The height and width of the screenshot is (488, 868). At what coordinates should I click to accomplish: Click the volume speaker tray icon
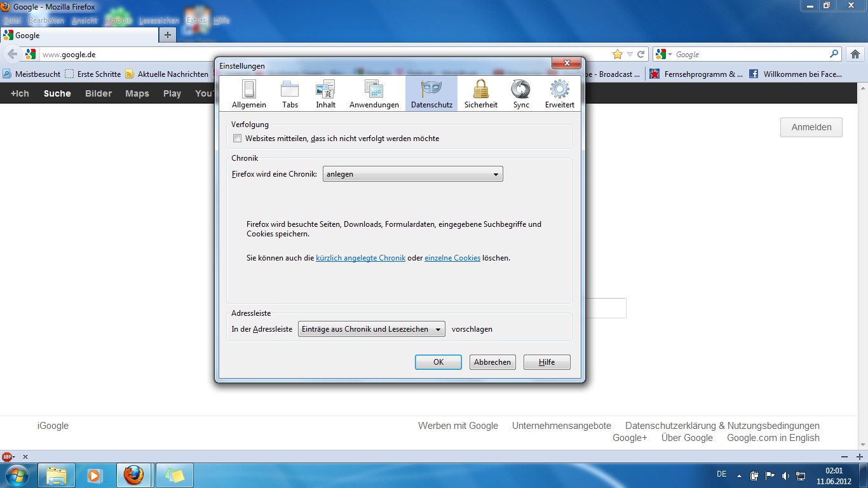tap(785, 475)
